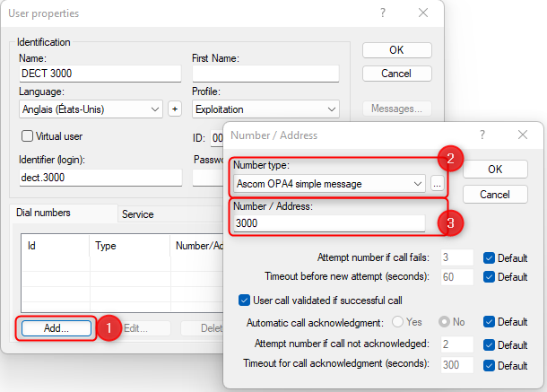Image resolution: width=547 pixels, height=392 pixels.
Task: Enable the Virtual user checkbox
Action: pos(27,136)
